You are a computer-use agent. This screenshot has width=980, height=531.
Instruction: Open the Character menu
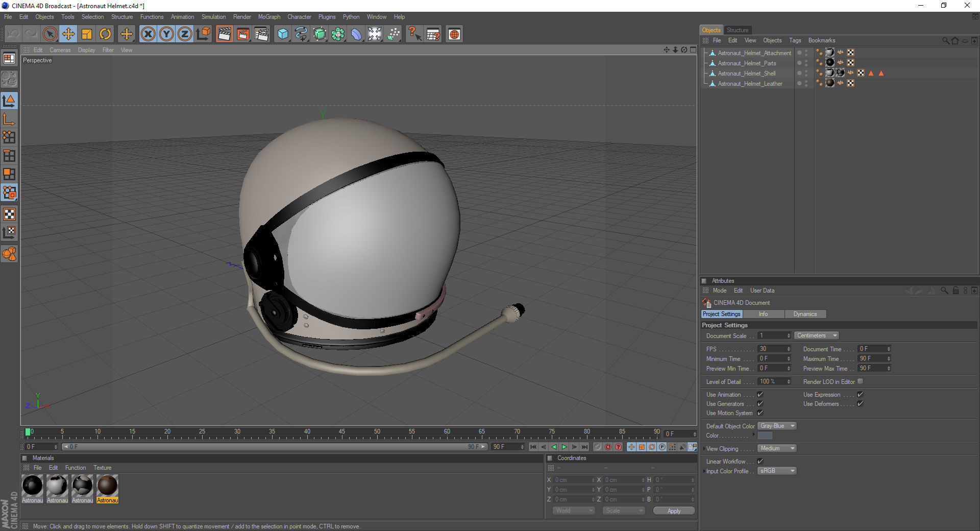point(299,17)
